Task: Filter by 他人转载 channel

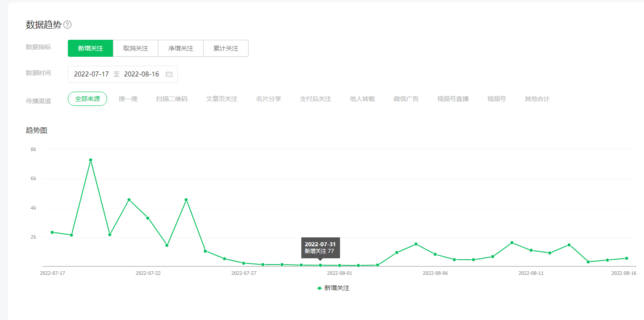Action: tap(362, 99)
